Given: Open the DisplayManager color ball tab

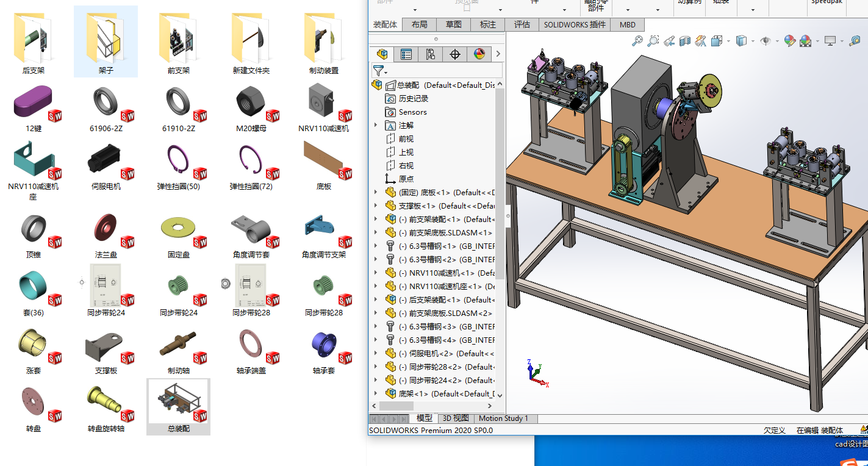Looking at the screenshot, I should (x=479, y=54).
